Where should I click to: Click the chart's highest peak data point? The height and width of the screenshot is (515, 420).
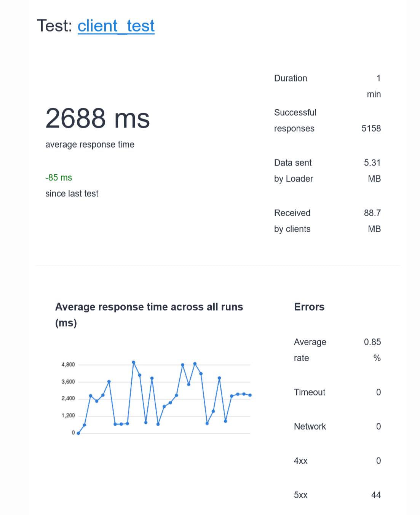tap(133, 362)
